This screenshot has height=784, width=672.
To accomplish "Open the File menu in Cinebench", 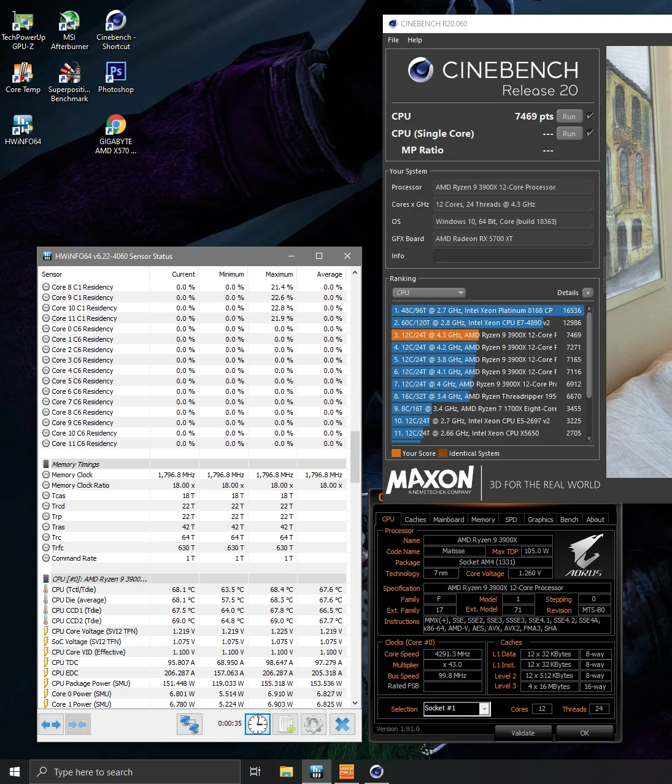I will pyautogui.click(x=393, y=40).
